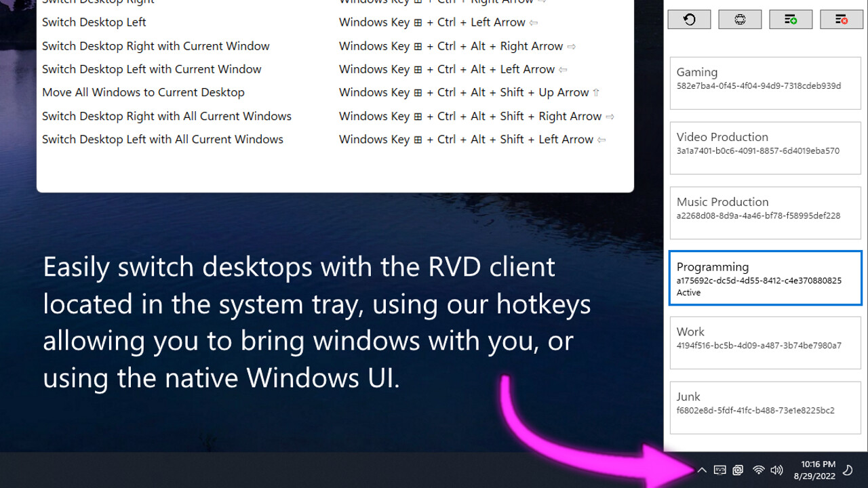The width and height of the screenshot is (868, 488).
Task: Switch to the Work desktop
Action: coord(765,342)
